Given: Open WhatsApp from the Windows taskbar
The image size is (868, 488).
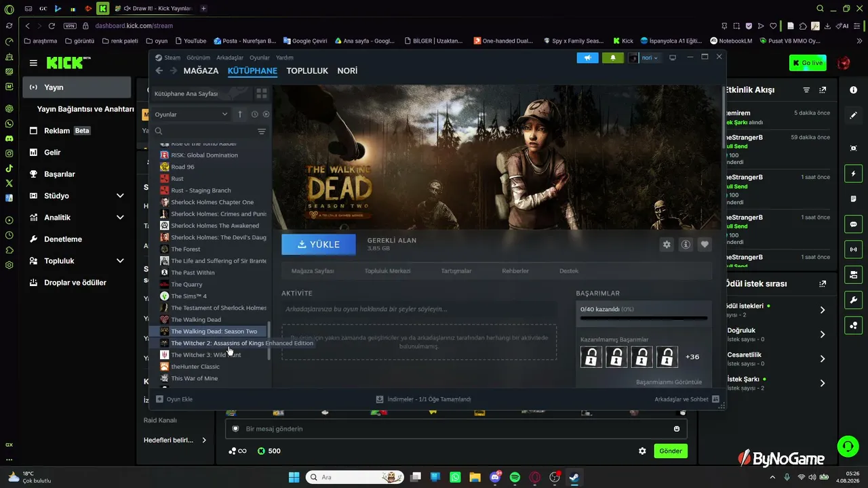Looking at the screenshot, I should click(x=455, y=477).
